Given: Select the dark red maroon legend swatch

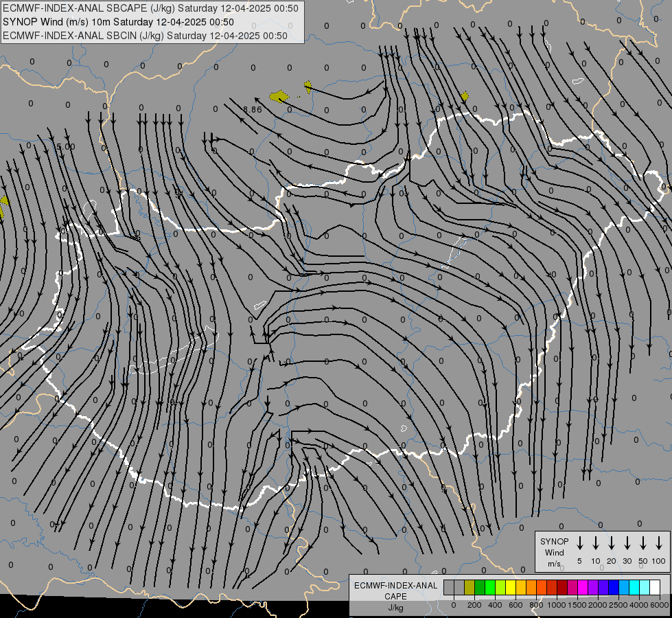Looking at the screenshot, I should (x=562, y=587).
